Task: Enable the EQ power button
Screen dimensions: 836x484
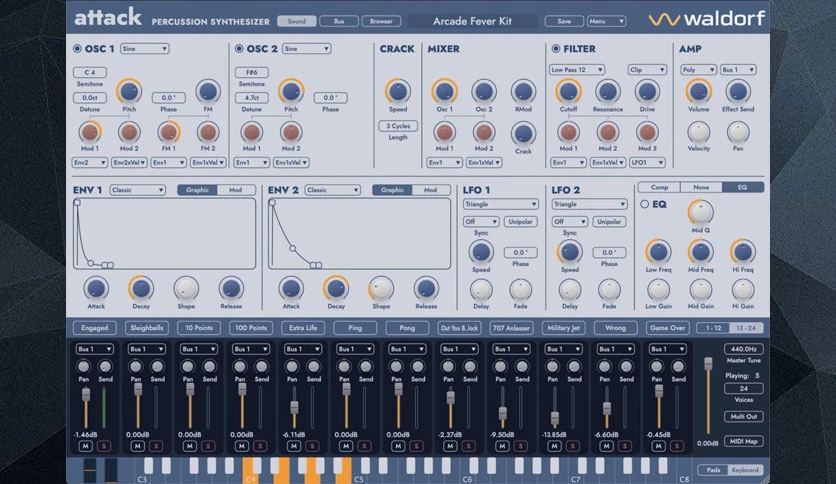Action: [x=644, y=204]
